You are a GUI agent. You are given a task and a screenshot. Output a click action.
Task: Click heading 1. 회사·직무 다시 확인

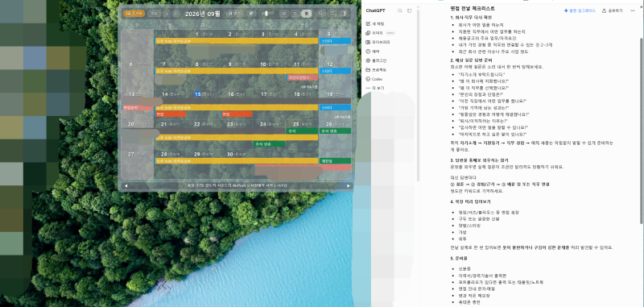click(471, 17)
